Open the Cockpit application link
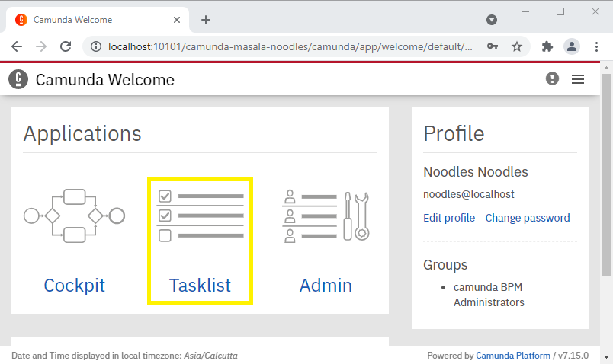The width and height of the screenshot is (613, 364). pyautogui.click(x=74, y=286)
